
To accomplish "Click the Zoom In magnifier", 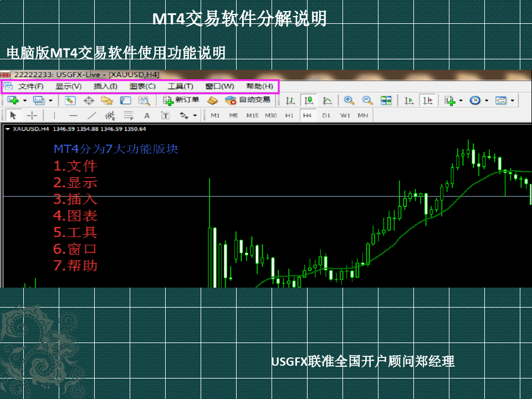I will (349, 100).
